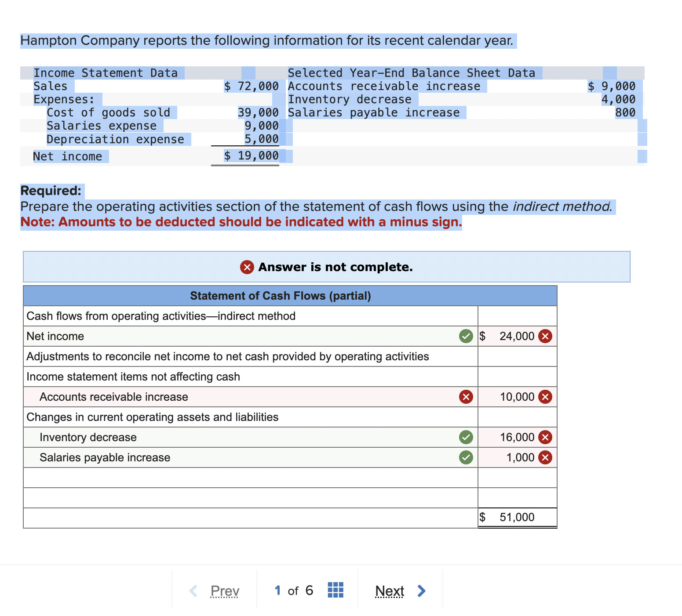Click the Accounts receivable increase value $ 9,000
The image size is (682, 616).
point(612,86)
